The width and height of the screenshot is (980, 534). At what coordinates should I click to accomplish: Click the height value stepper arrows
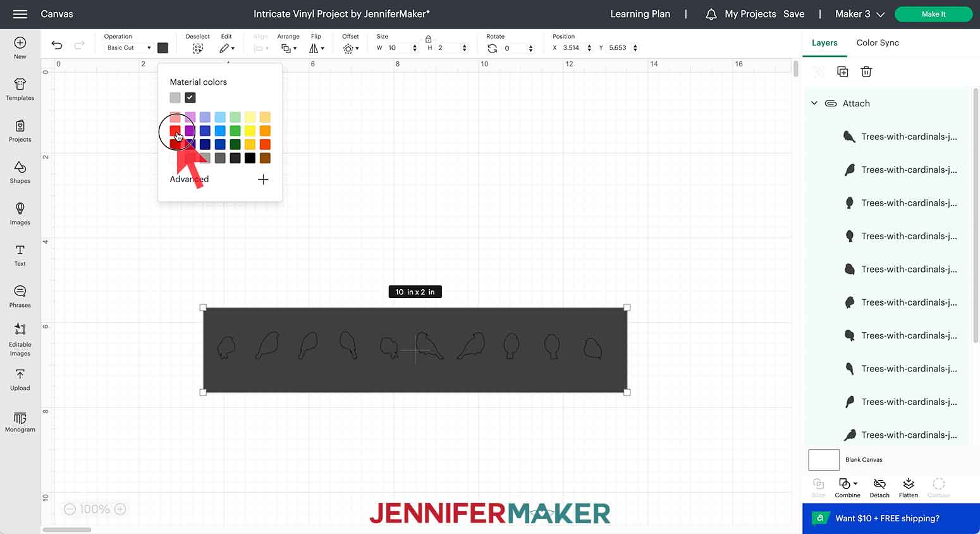click(465, 48)
